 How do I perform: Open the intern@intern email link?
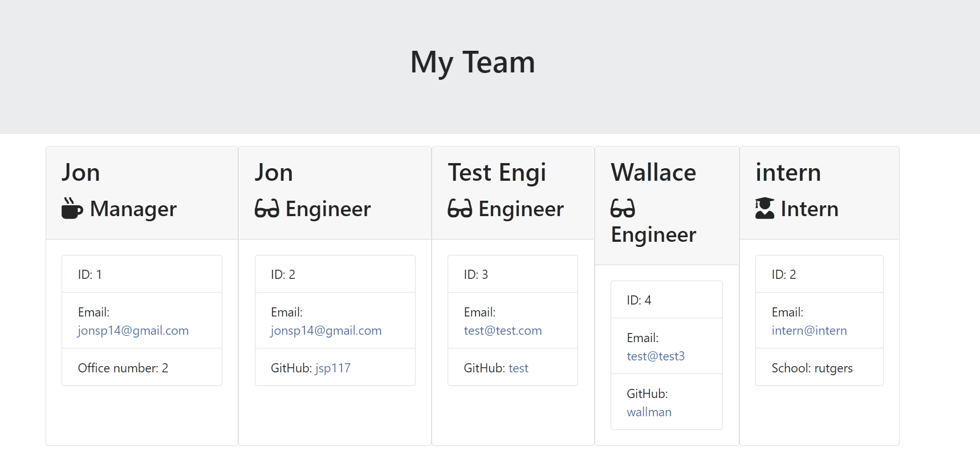(809, 331)
